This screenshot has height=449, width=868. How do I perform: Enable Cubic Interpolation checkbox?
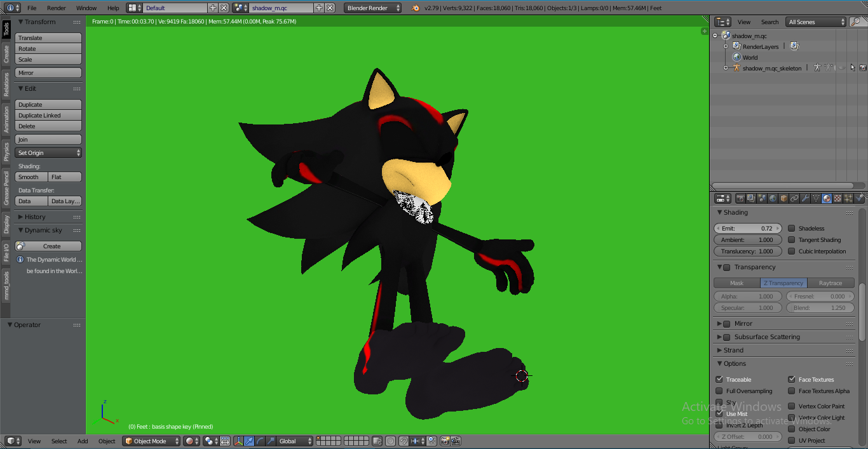[792, 251]
